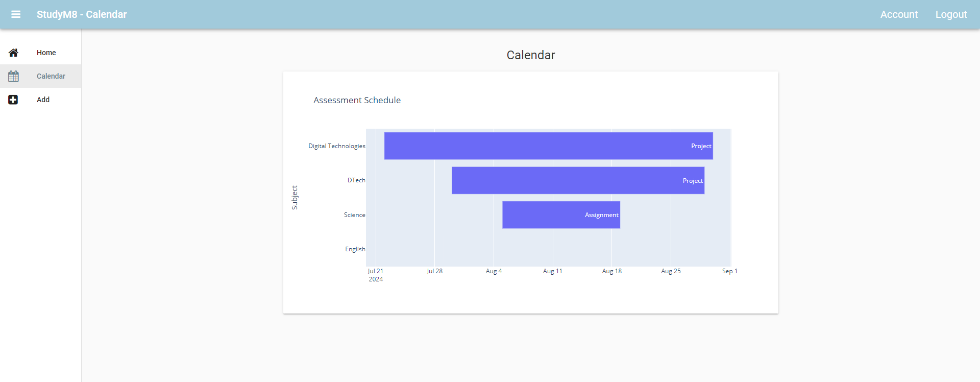Click the Aug 4 axis tick
Viewport: 980px width, 382px height.
494,271
